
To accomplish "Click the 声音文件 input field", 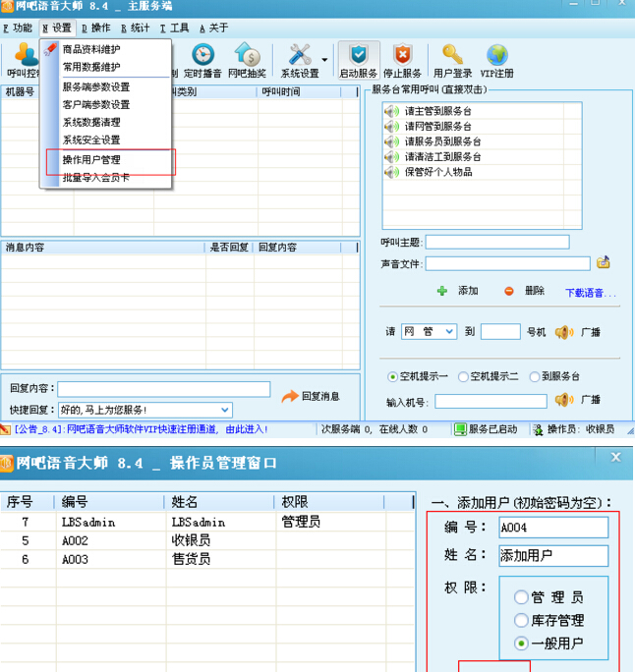I will pos(507,263).
